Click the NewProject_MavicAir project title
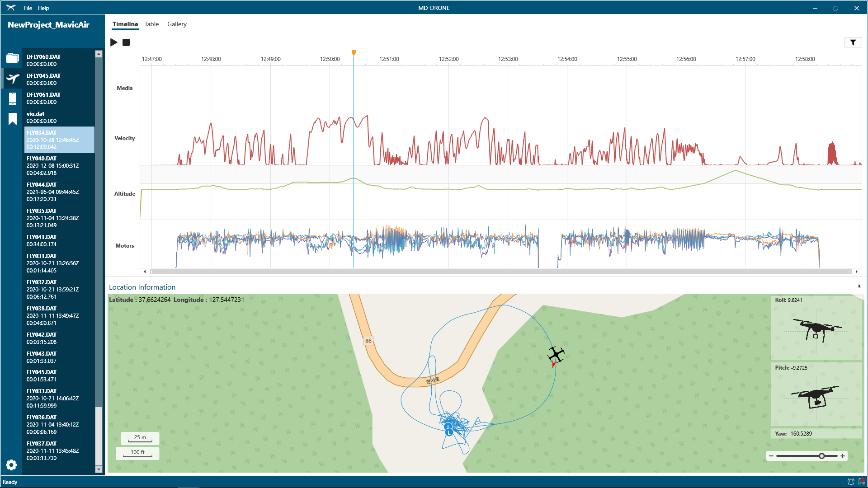The image size is (868, 488). (48, 25)
